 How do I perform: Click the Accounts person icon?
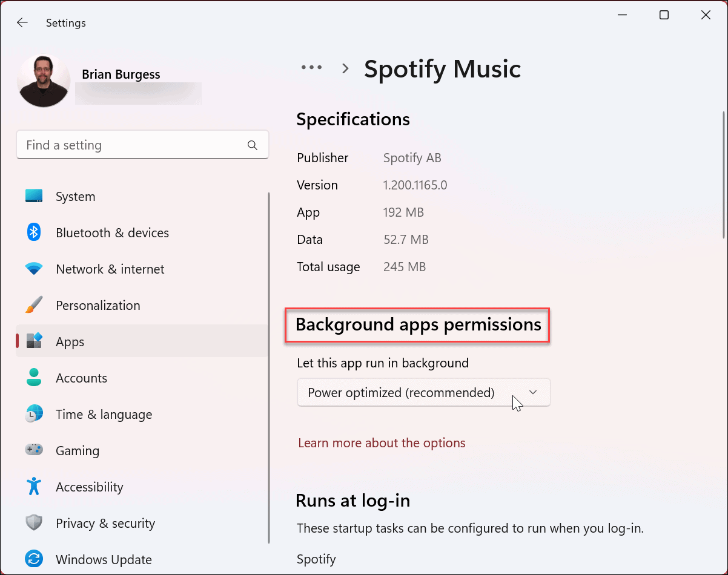point(34,378)
